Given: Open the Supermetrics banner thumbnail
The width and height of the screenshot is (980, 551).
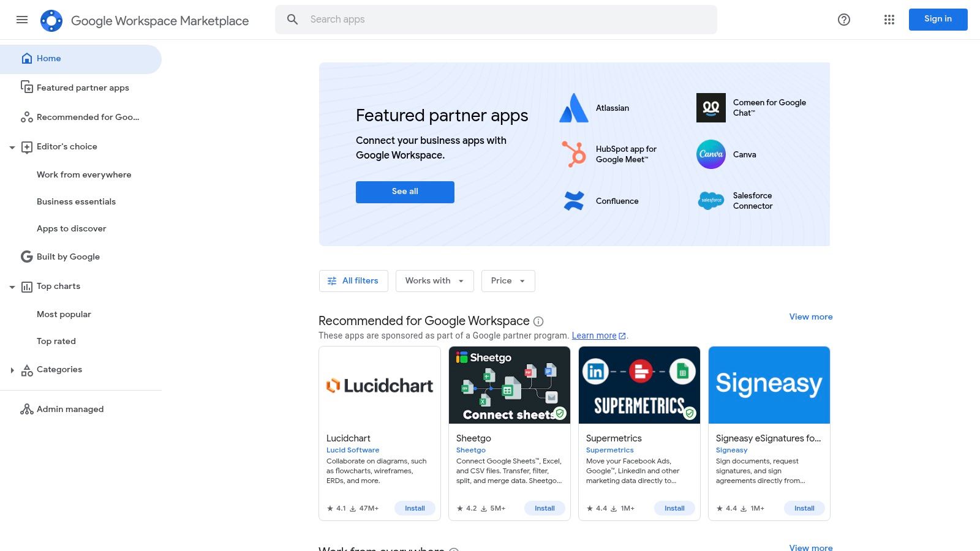Looking at the screenshot, I should coord(639,385).
